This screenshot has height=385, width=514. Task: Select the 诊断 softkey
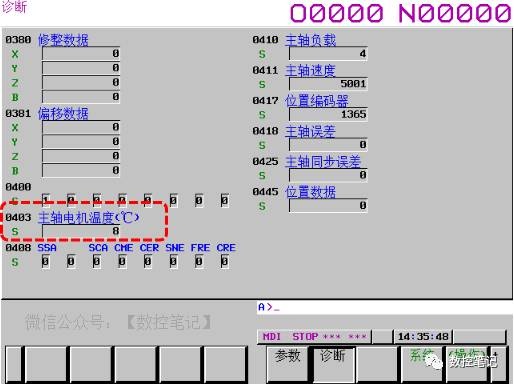coord(333,364)
